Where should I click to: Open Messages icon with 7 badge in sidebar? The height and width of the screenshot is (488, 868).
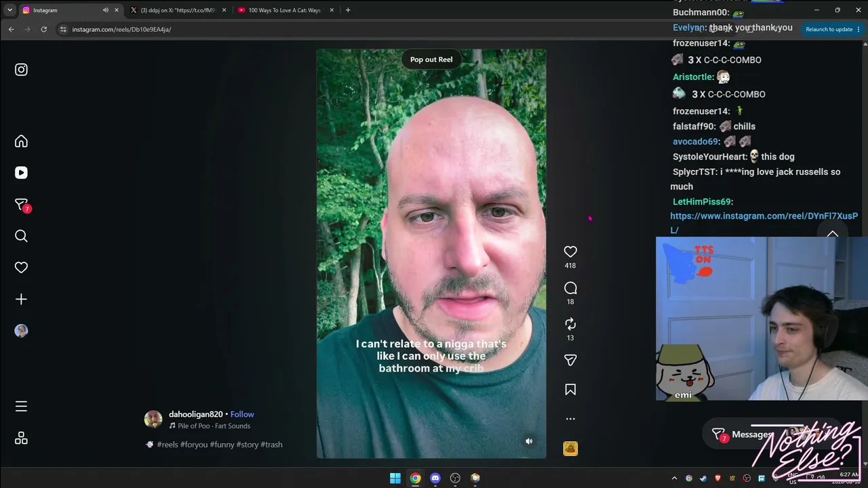(x=22, y=205)
